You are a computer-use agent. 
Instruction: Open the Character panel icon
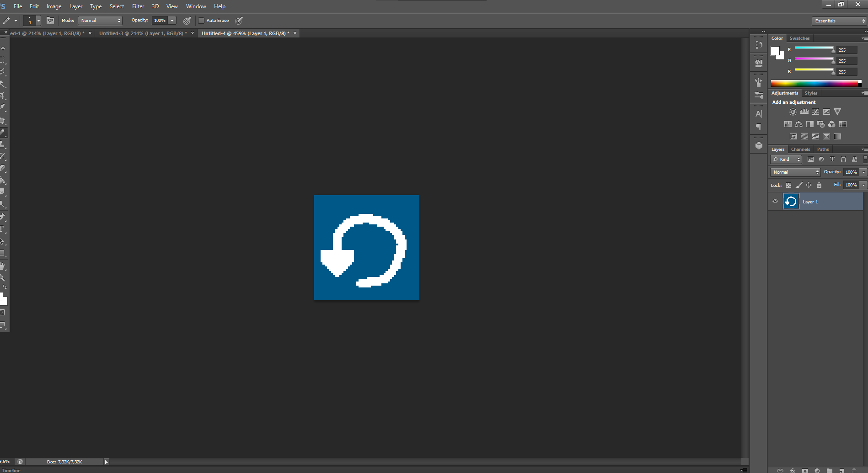(x=759, y=114)
